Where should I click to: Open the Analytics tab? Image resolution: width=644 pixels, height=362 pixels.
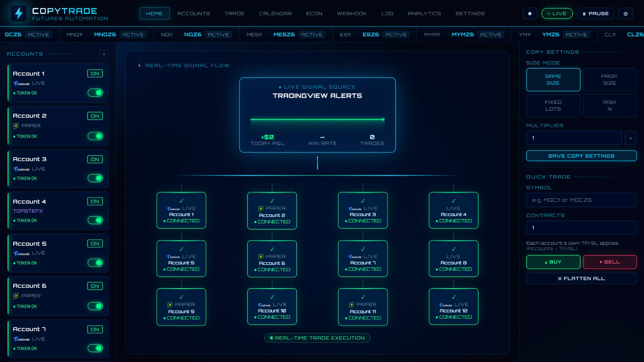point(424,14)
